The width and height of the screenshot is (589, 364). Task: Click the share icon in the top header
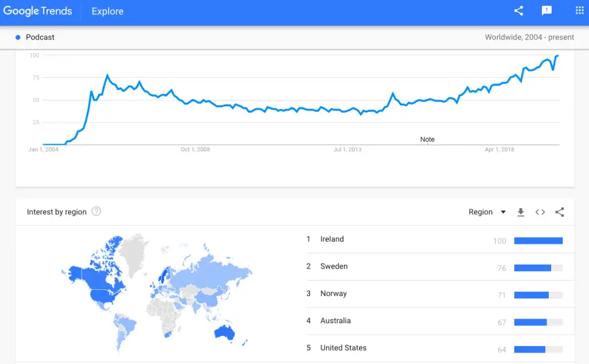click(518, 11)
